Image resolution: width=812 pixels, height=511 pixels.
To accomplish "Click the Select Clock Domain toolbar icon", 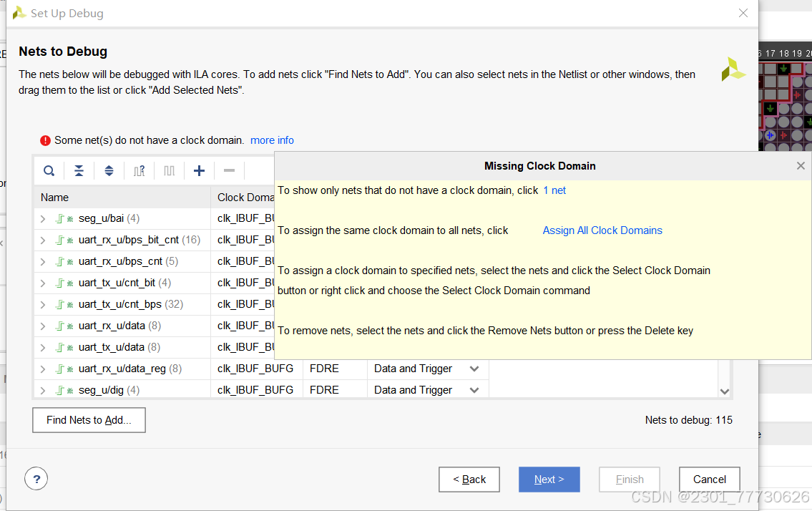I will pyautogui.click(x=139, y=170).
